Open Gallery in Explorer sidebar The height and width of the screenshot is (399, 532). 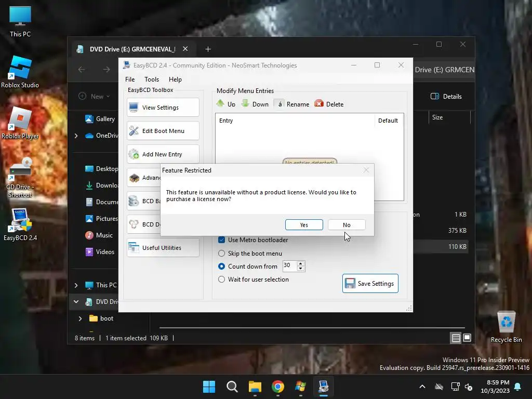pyautogui.click(x=100, y=119)
